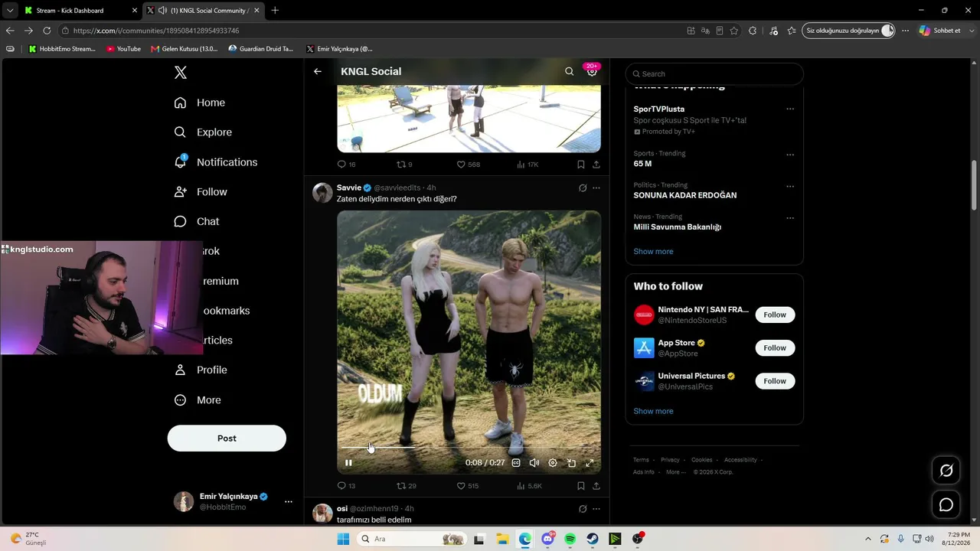Open more options on osi's post
This screenshot has height=551, width=980.
tap(596, 509)
